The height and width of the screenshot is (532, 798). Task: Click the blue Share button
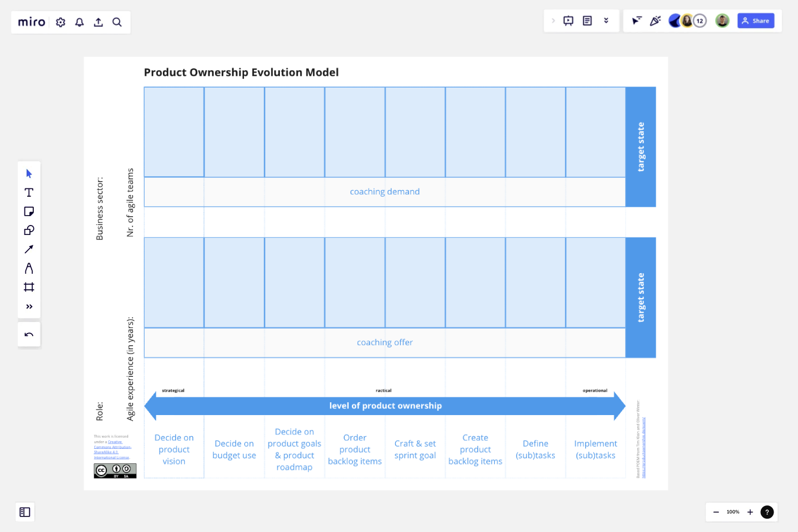point(756,21)
